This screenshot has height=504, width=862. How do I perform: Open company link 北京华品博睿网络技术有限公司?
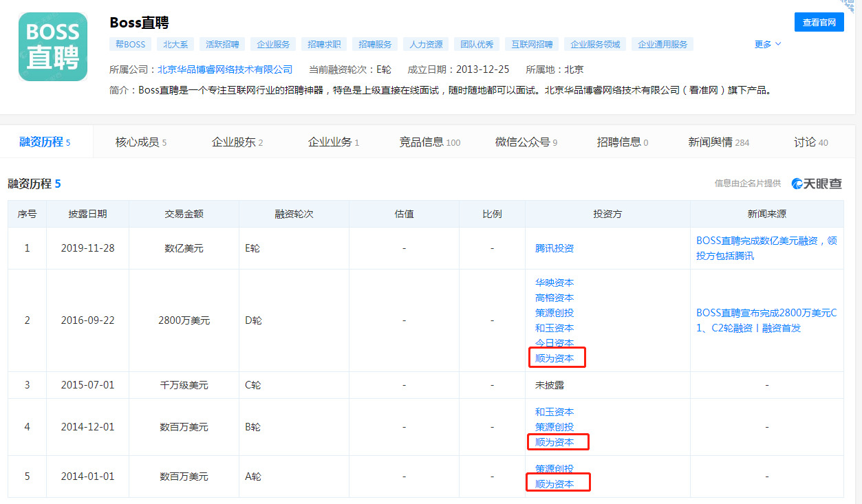pyautogui.click(x=225, y=69)
